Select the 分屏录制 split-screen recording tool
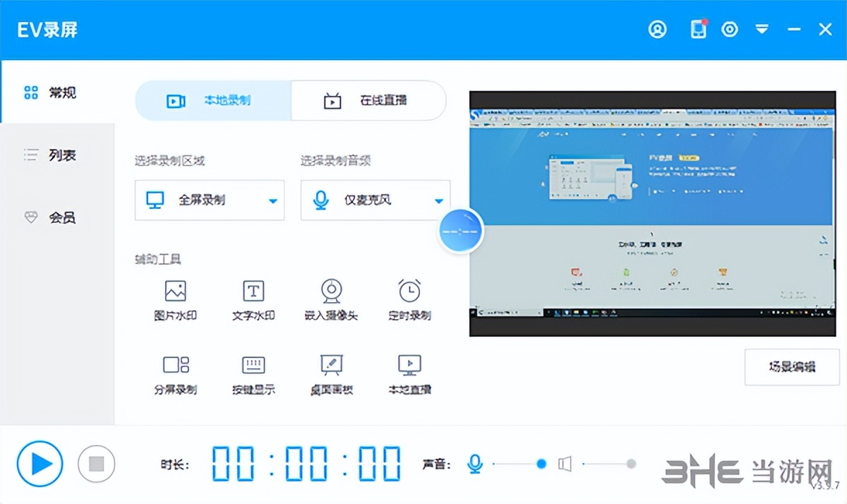Screen dimensions: 847x504 click(x=174, y=374)
